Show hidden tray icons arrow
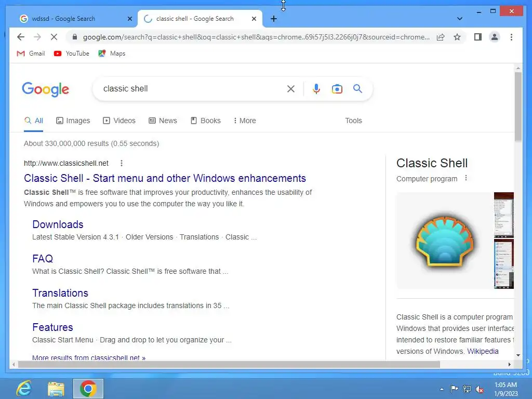532x399 pixels. click(x=442, y=389)
